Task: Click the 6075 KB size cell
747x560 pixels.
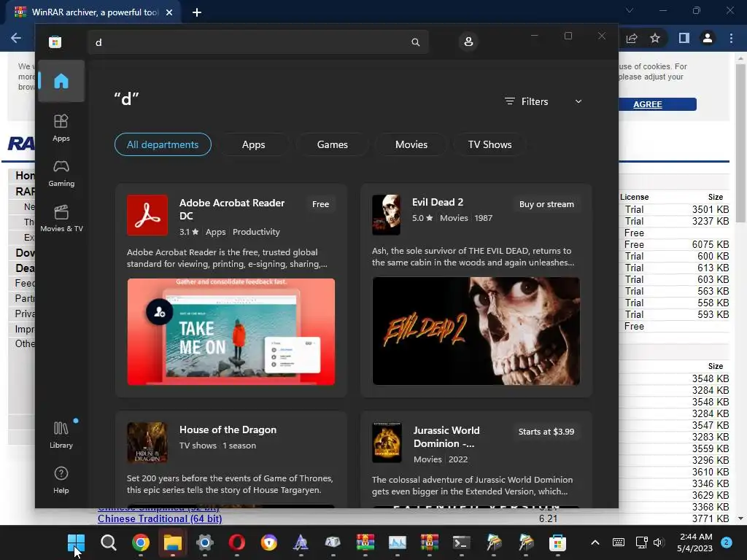Action: pyautogui.click(x=711, y=244)
